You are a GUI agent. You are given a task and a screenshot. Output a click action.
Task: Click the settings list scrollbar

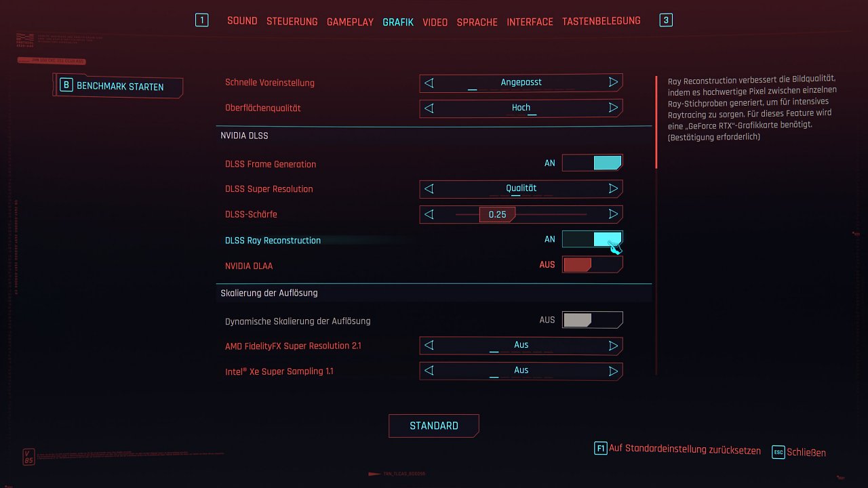tap(656, 122)
